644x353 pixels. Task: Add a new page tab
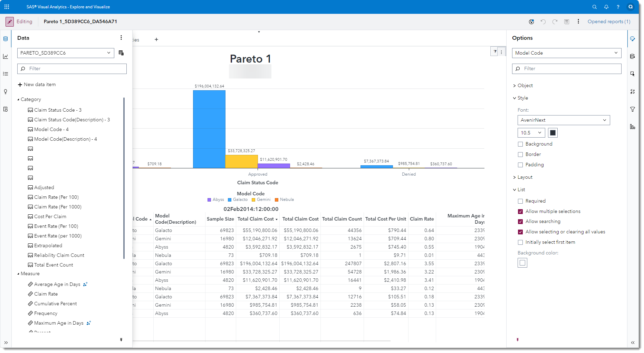coord(156,39)
